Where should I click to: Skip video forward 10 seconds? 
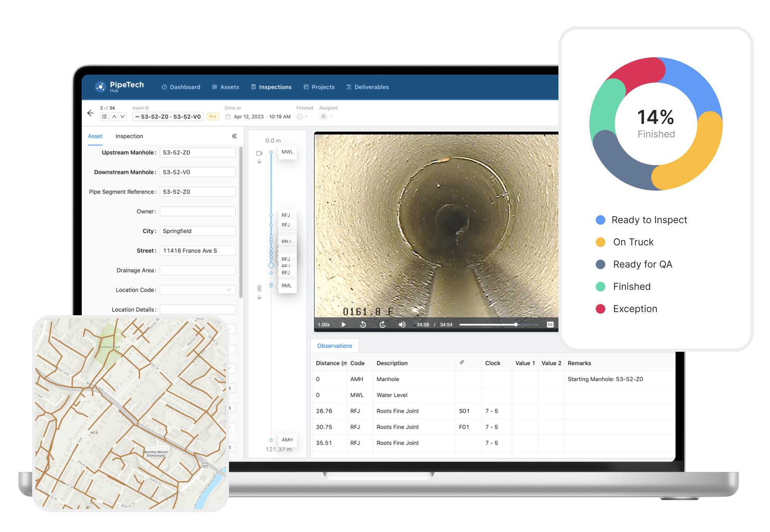(x=383, y=325)
